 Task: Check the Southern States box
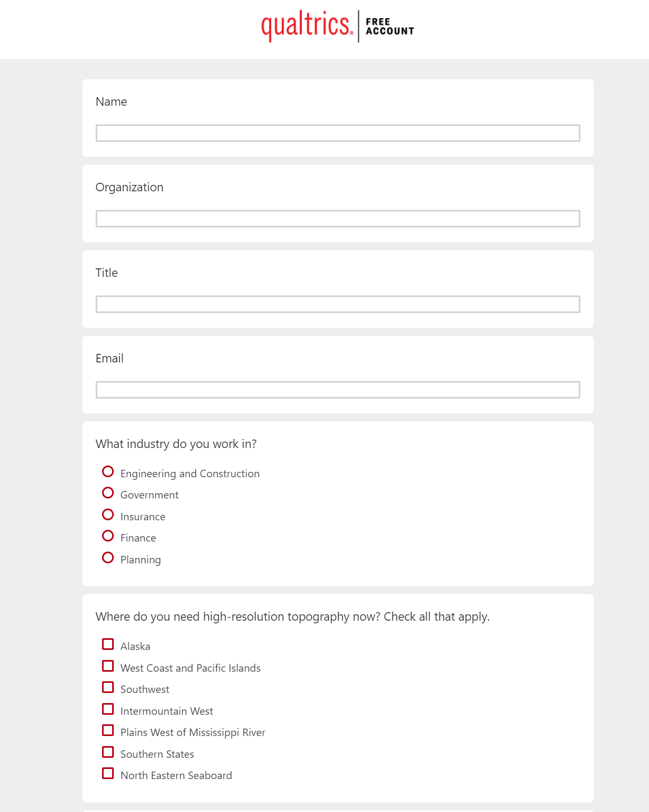click(x=108, y=752)
